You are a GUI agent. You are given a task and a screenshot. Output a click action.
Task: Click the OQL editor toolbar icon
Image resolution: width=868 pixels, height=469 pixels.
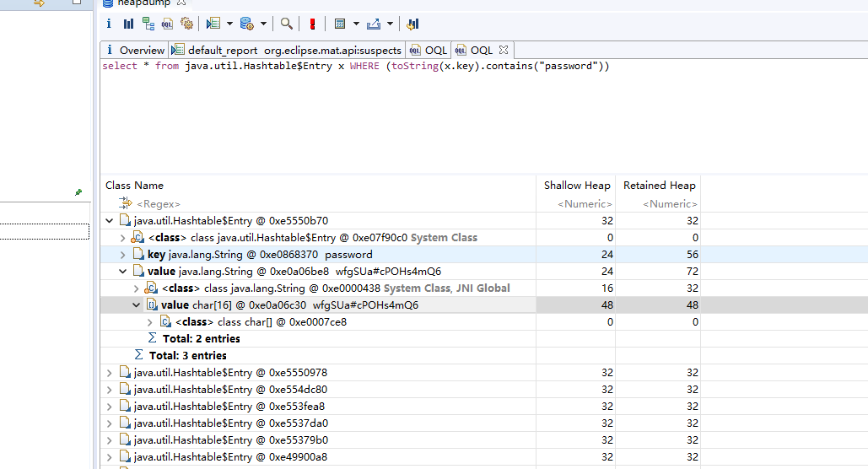coord(167,24)
